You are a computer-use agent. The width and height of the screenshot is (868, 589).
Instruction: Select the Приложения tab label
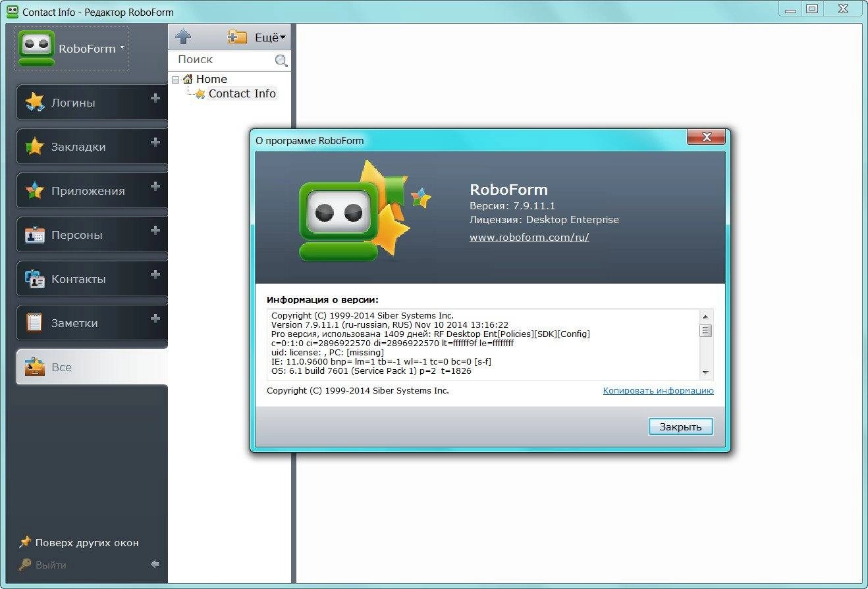coord(88,191)
